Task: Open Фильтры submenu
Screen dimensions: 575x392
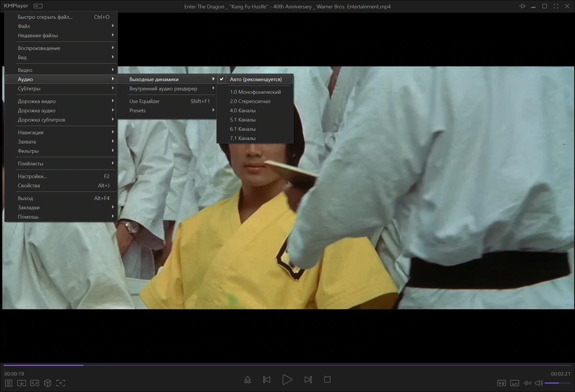Action: (x=61, y=151)
